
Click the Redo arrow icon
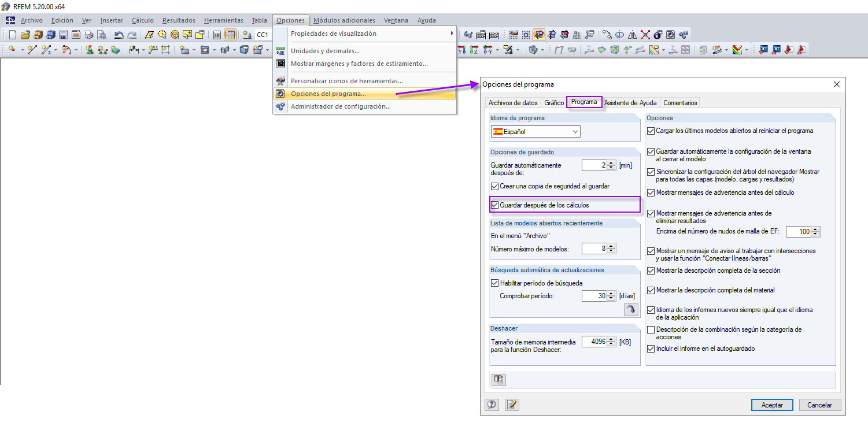pos(132,35)
